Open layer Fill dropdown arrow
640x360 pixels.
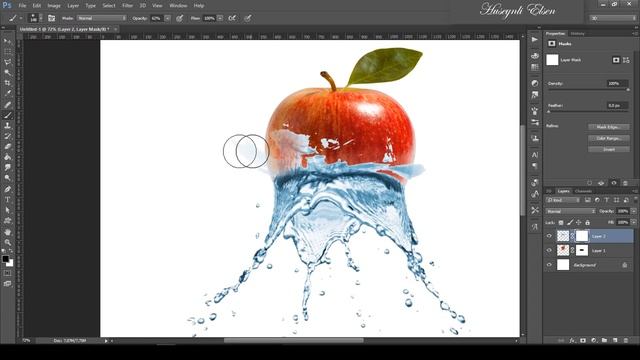pos(633,222)
